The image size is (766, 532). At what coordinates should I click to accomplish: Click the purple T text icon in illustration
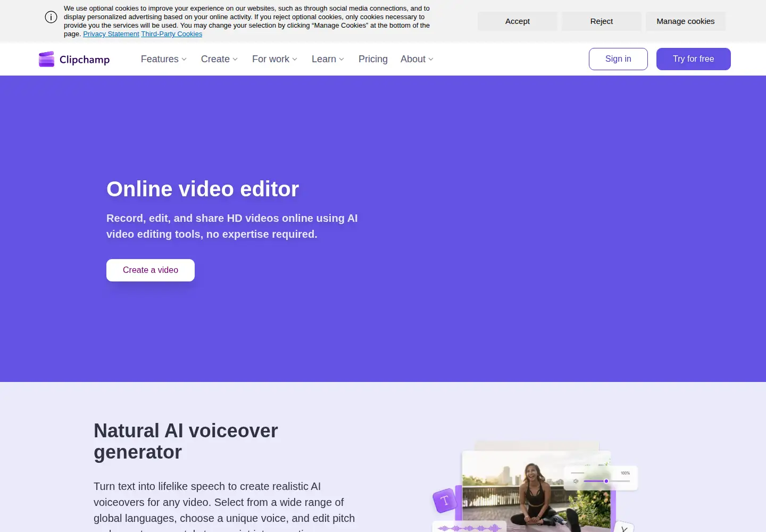tap(445, 500)
